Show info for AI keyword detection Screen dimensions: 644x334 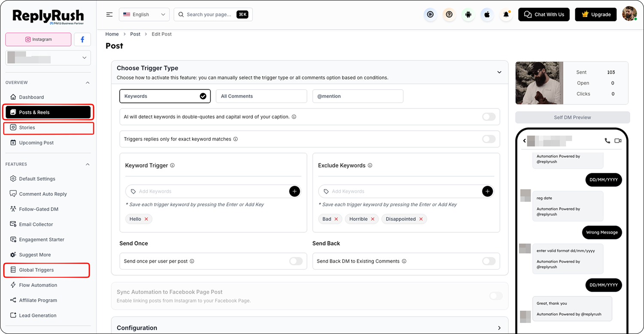click(294, 117)
